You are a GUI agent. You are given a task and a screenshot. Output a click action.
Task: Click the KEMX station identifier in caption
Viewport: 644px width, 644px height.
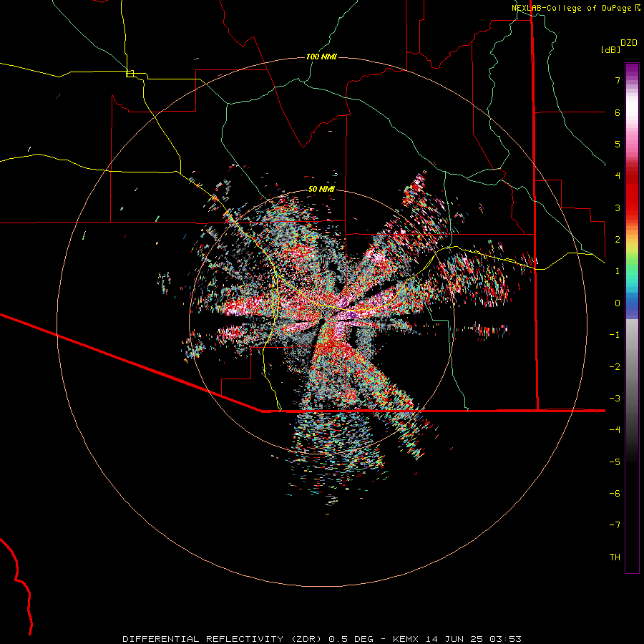point(406,639)
